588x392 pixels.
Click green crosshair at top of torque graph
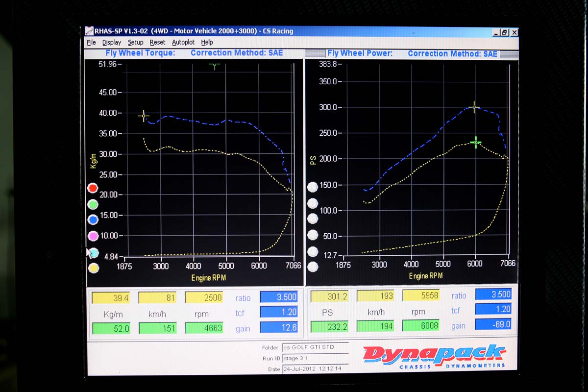coord(215,64)
